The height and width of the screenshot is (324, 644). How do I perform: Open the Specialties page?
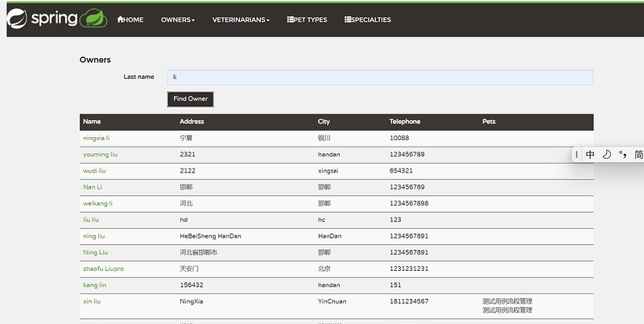(368, 19)
